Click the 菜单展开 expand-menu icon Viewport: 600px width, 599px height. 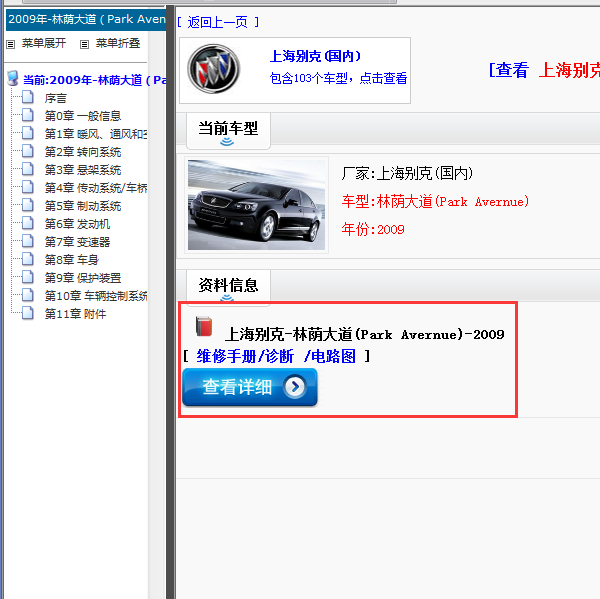pyautogui.click(x=10, y=44)
